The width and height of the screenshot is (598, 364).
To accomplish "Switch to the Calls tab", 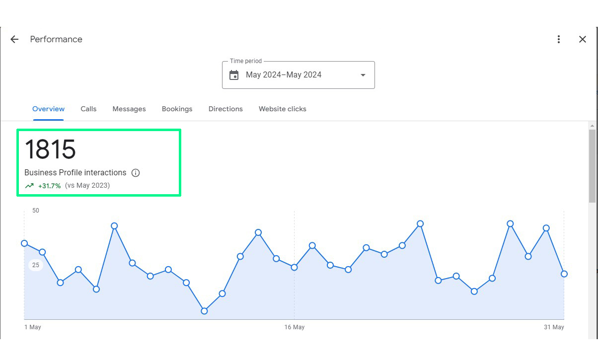I will tap(88, 109).
